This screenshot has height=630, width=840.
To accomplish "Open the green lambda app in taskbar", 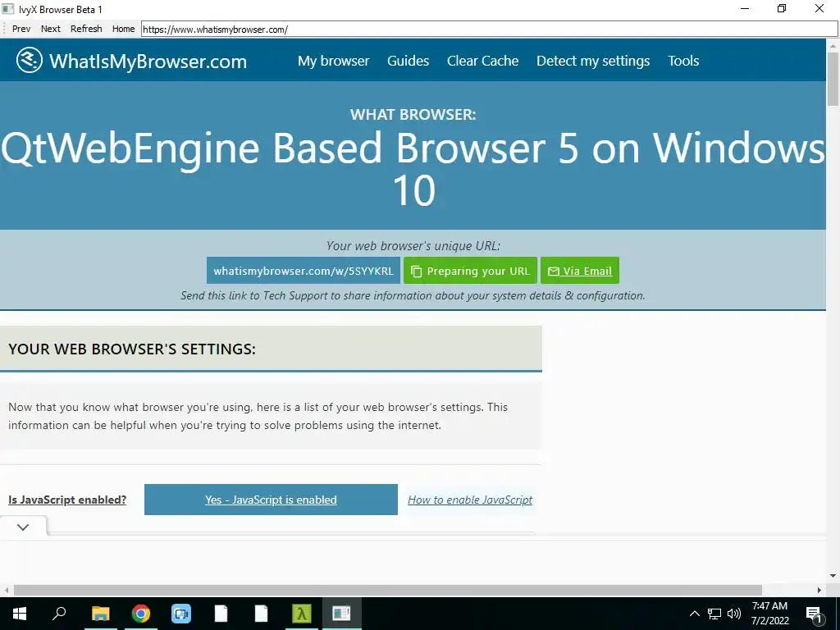I will pos(302,614).
